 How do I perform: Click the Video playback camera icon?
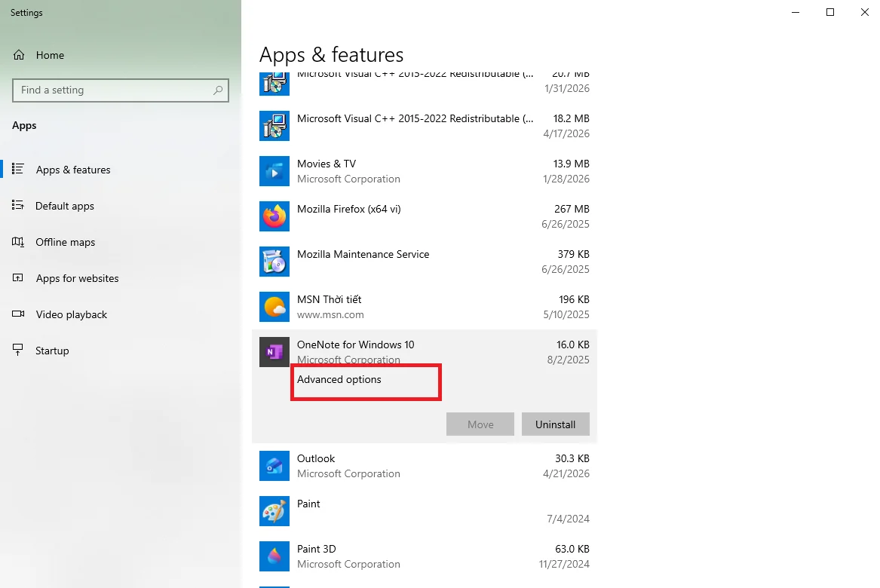tap(18, 314)
